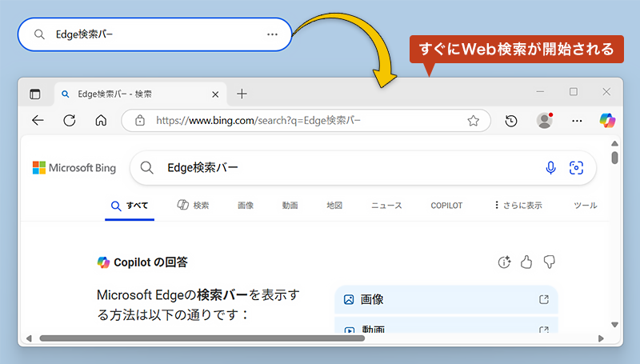640x364 pixels.
Task: Click the Microsoft Bing logo
Action: pos(74,168)
